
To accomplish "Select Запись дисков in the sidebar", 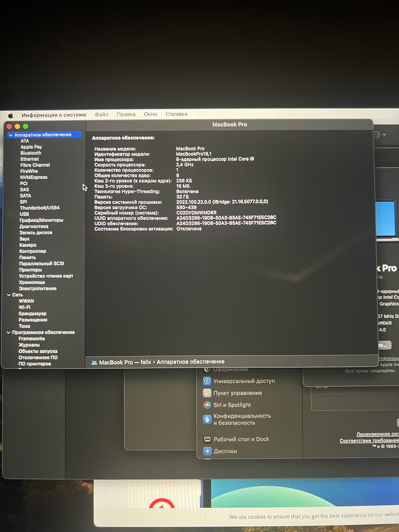I will 36,233.
